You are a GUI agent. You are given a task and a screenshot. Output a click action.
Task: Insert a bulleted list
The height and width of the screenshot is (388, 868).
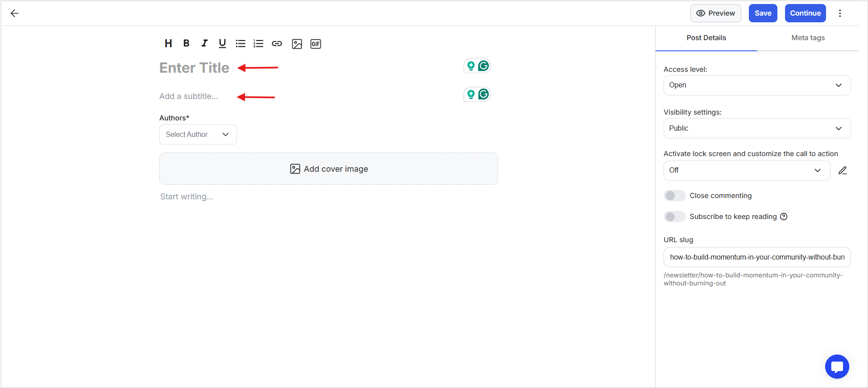tap(241, 44)
